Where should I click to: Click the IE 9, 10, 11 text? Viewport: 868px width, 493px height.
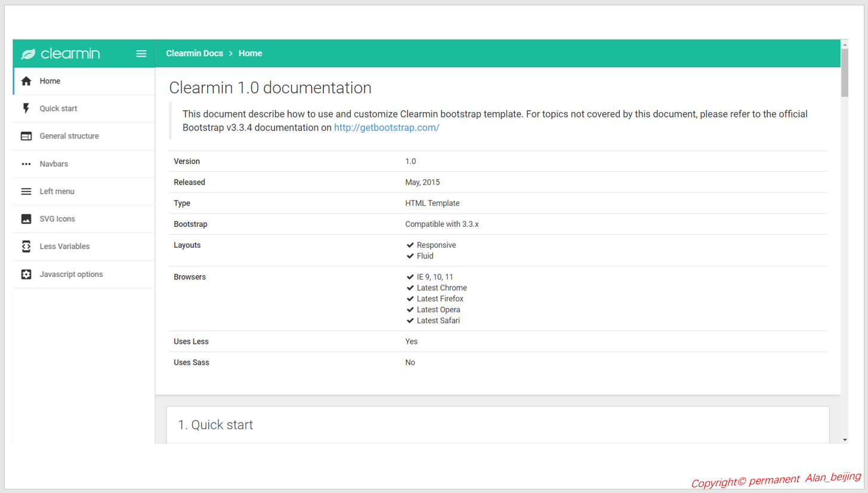click(x=435, y=277)
